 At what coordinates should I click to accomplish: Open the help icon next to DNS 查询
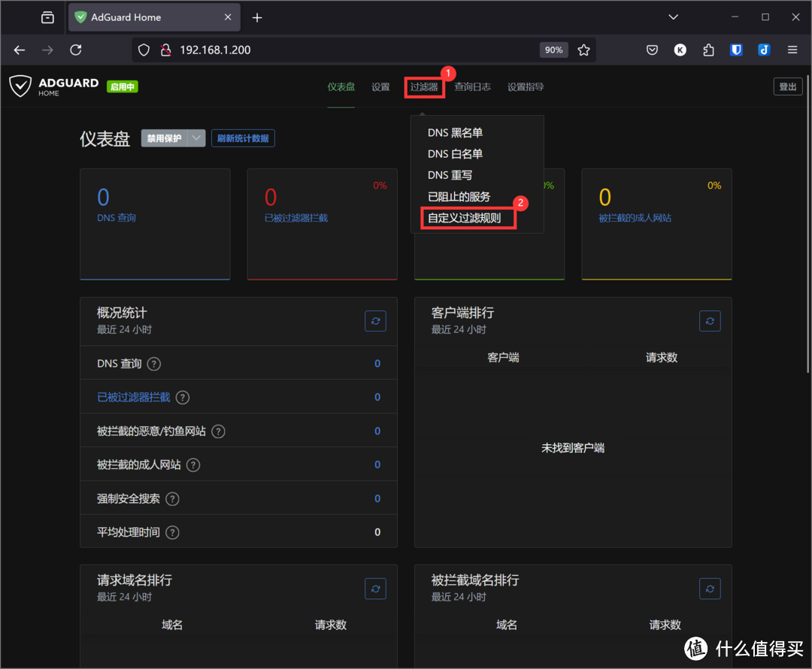click(153, 364)
